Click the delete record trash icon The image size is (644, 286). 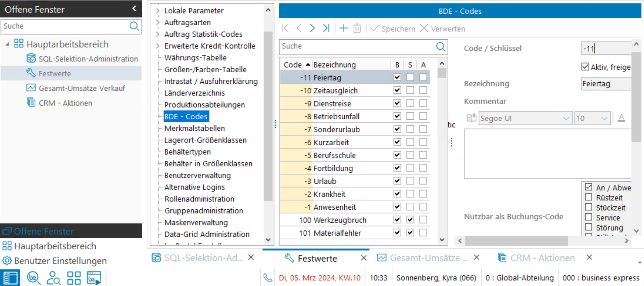[357, 28]
